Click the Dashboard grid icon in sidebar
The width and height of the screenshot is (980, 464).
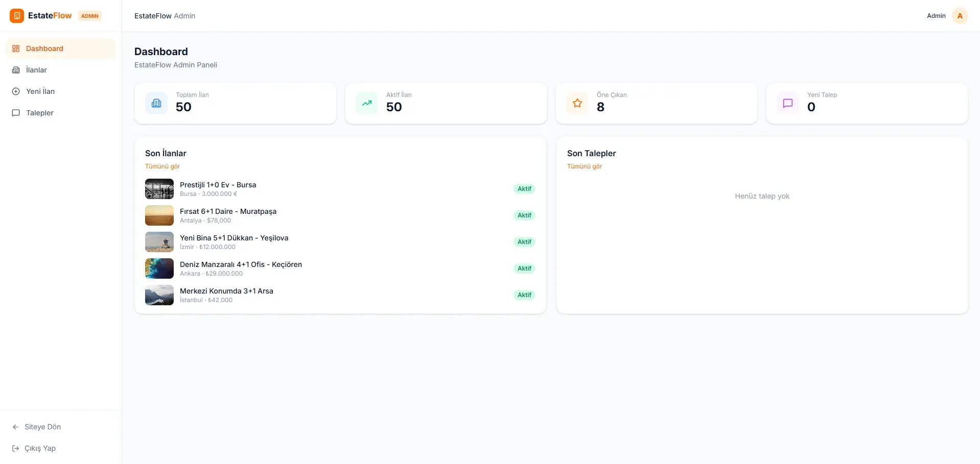pyautogui.click(x=16, y=48)
